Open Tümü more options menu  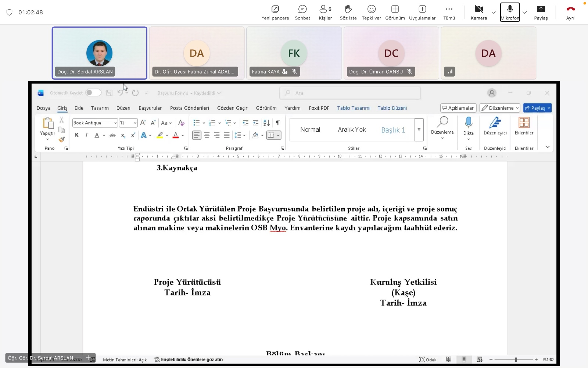[449, 12]
